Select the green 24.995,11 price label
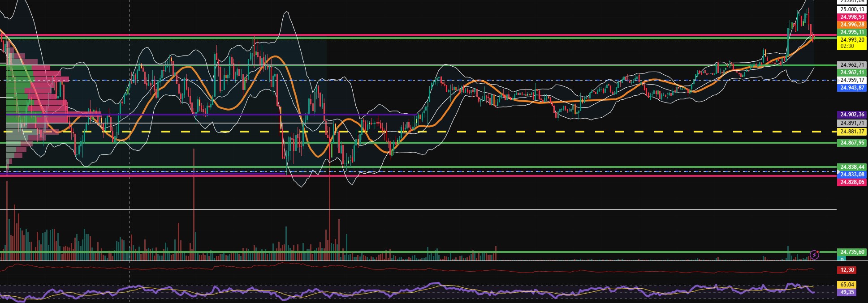 pyautogui.click(x=851, y=32)
